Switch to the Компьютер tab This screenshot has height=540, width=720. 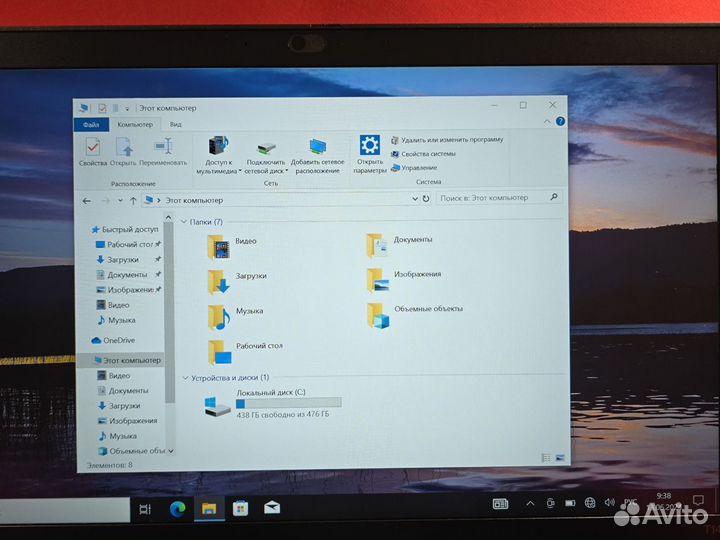click(135, 124)
